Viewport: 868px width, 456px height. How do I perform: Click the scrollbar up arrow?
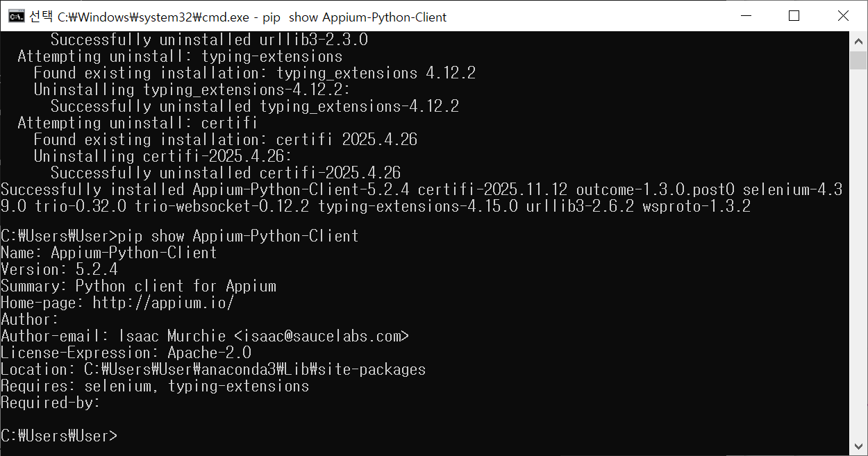click(x=858, y=40)
